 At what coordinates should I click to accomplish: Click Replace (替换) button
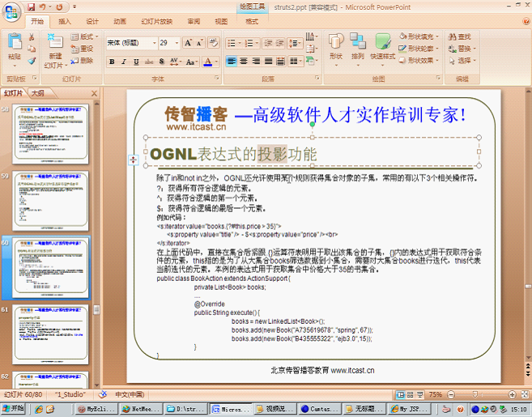462,49
